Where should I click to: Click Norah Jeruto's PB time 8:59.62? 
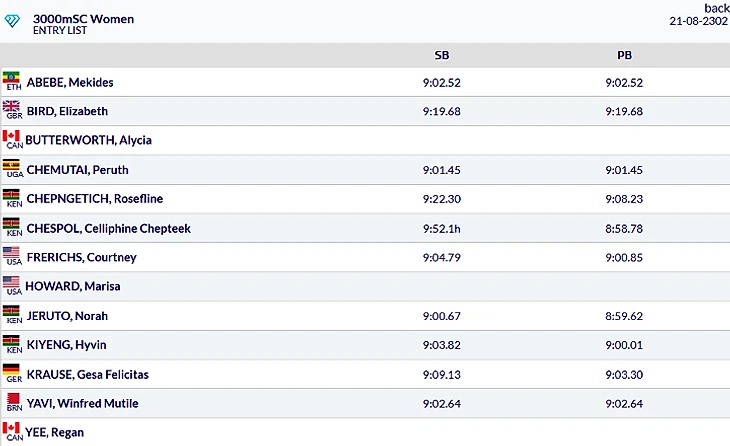[624, 316]
